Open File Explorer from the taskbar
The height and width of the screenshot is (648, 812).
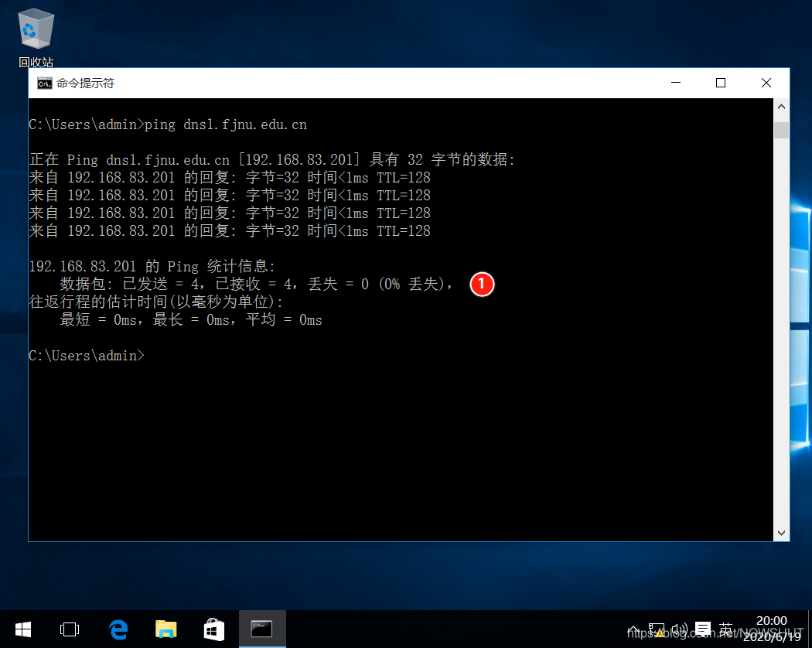[x=166, y=629]
